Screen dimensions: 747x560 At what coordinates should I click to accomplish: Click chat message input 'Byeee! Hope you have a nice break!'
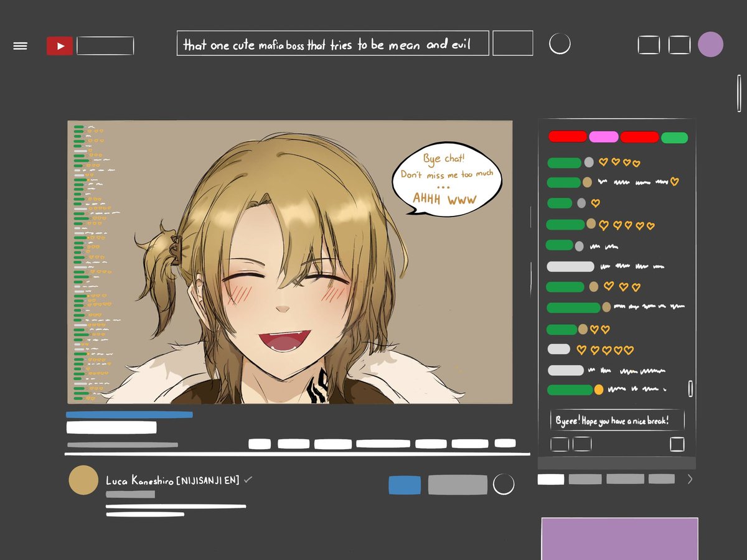click(617, 420)
